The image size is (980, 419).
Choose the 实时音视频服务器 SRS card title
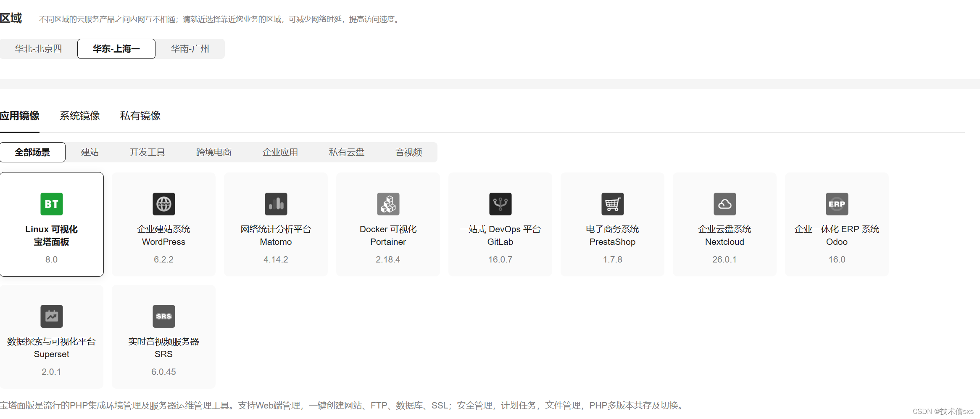(x=164, y=348)
